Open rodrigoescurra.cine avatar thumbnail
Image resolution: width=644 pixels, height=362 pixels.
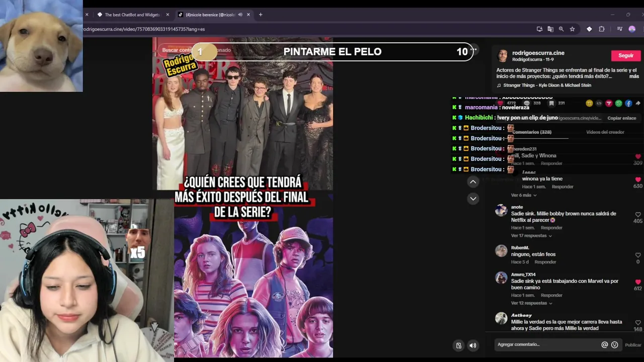pyautogui.click(x=503, y=56)
